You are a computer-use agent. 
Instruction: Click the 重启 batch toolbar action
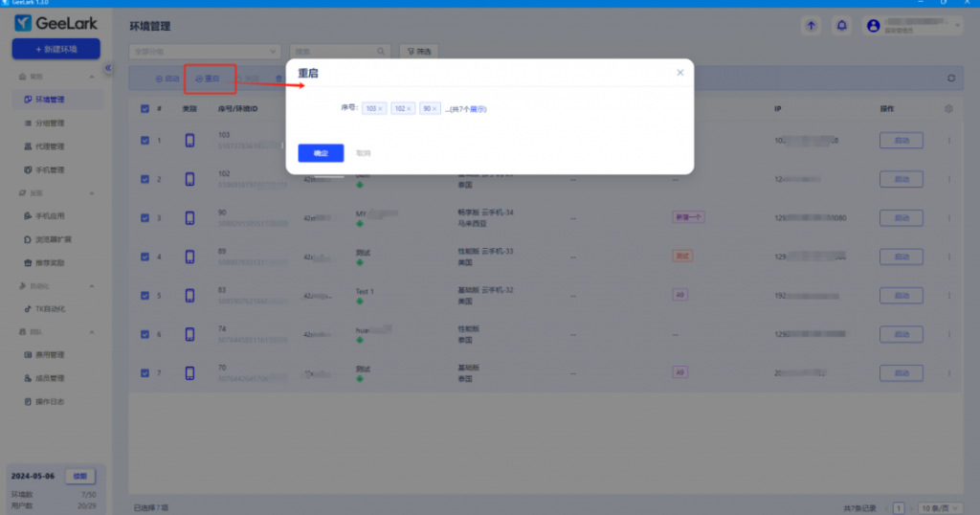[208, 78]
